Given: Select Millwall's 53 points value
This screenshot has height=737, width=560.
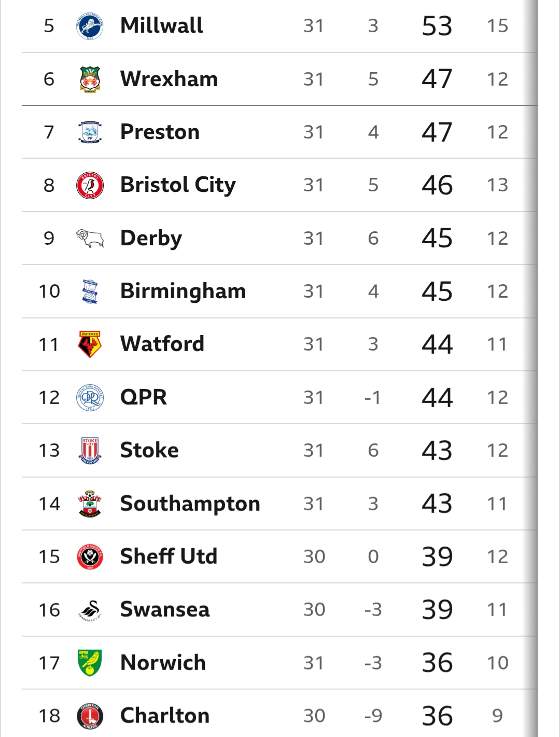Looking at the screenshot, I should (x=437, y=26).
